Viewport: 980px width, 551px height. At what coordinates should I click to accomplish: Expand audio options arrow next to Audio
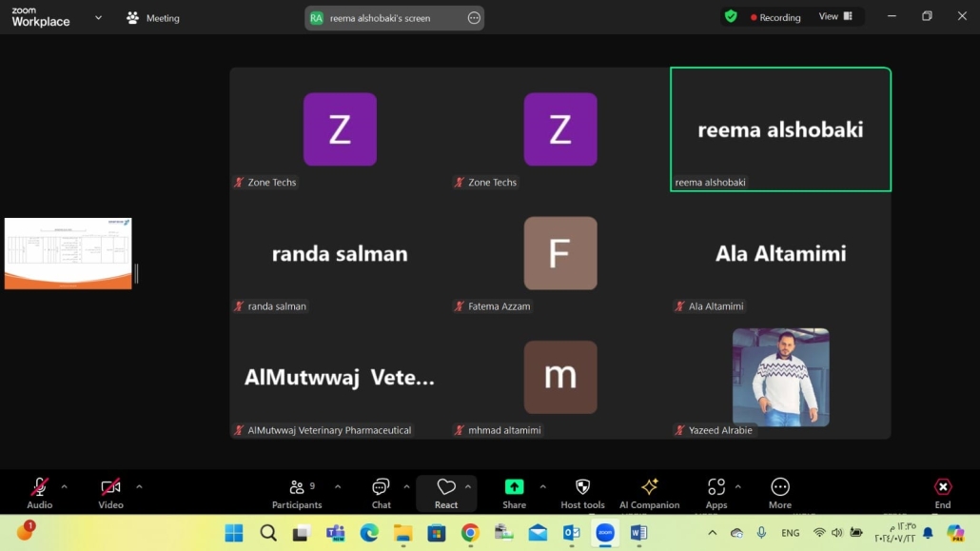point(64,487)
